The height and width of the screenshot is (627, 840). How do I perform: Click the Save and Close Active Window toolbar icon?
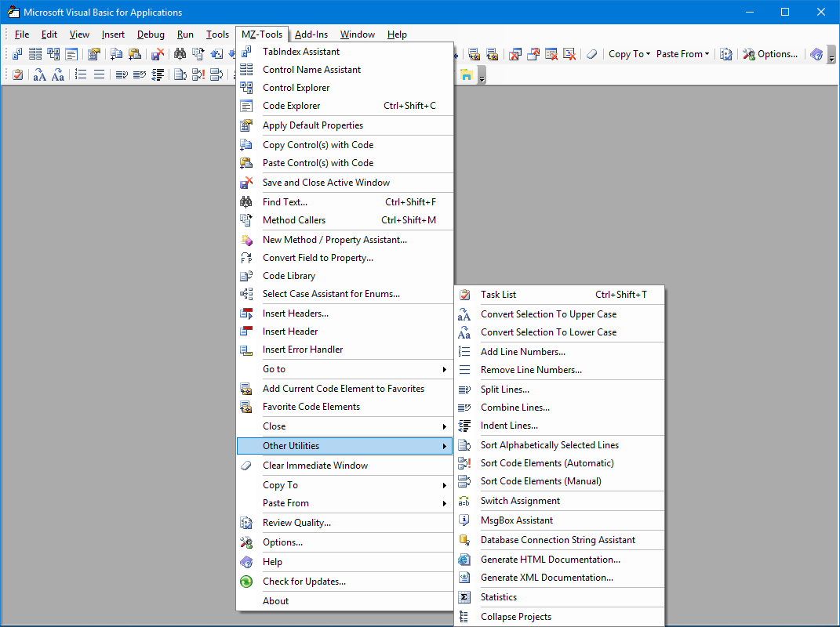tap(157, 54)
